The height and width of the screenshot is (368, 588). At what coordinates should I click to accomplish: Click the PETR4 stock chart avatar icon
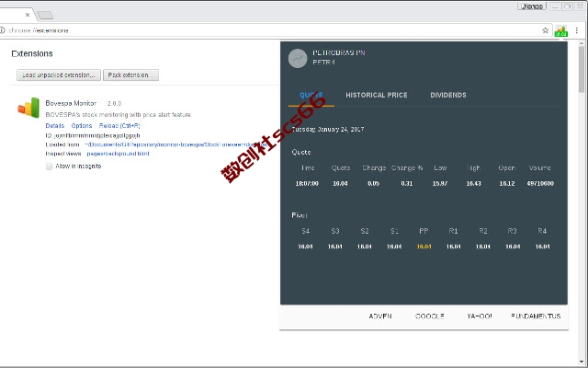coord(298,59)
